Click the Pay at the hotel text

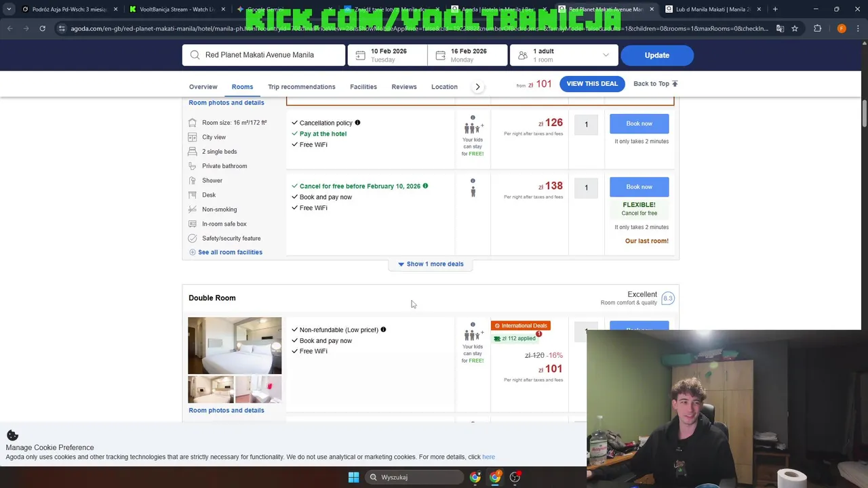[323, 134]
